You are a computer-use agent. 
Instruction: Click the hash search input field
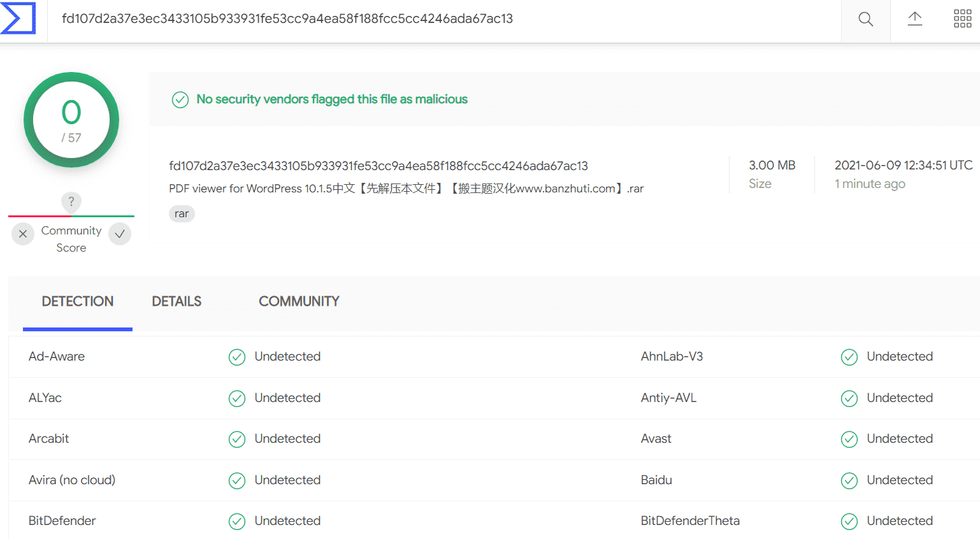444,19
